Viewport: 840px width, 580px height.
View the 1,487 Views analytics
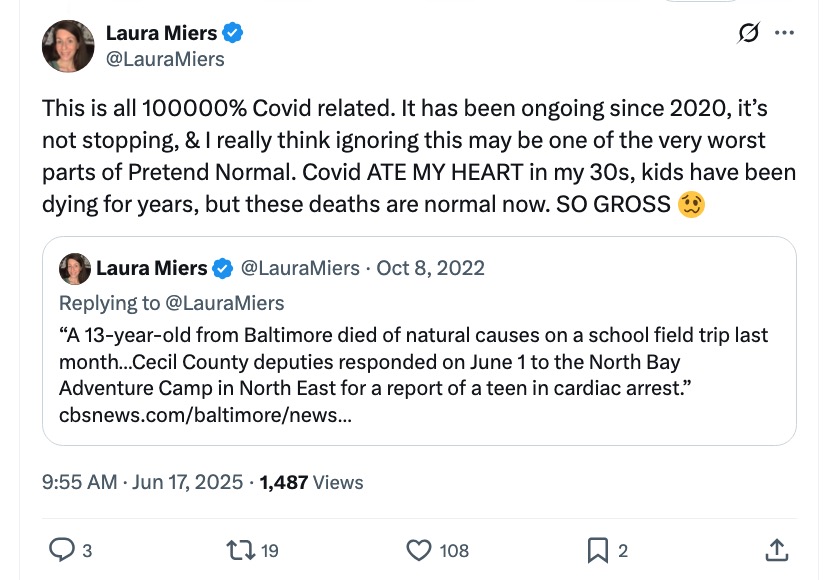click(x=311, y=482)
